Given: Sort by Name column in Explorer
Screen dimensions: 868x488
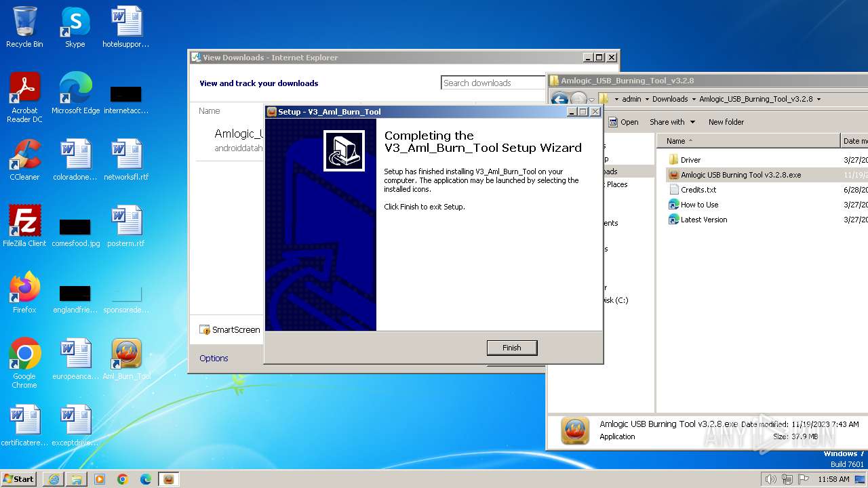Looking at the screenshot, I should 748,141.
